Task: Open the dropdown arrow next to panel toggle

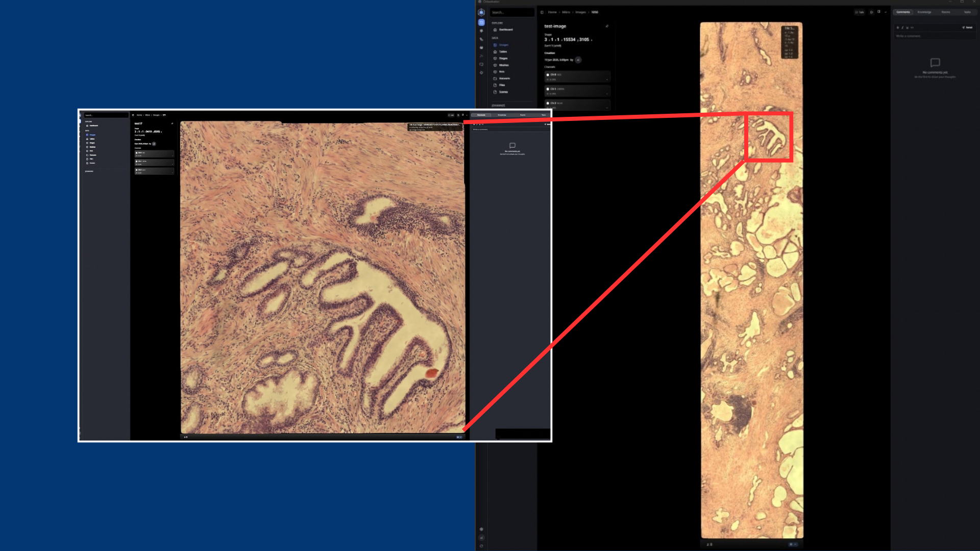Action: [x=886, y=12]
